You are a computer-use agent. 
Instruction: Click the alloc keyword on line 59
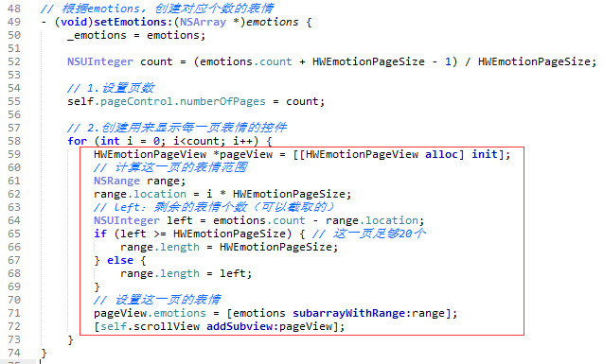[x=441, y=154]
